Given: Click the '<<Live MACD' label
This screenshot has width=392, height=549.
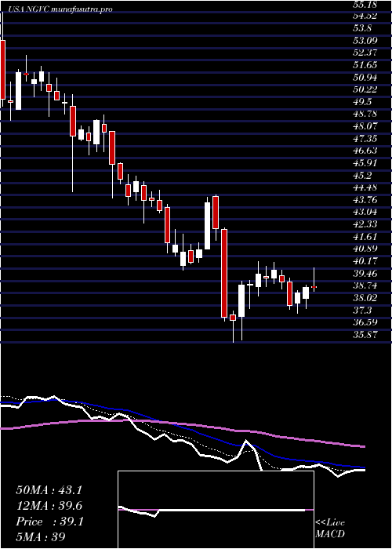Looking at the screenshot, I should point(330,529).
